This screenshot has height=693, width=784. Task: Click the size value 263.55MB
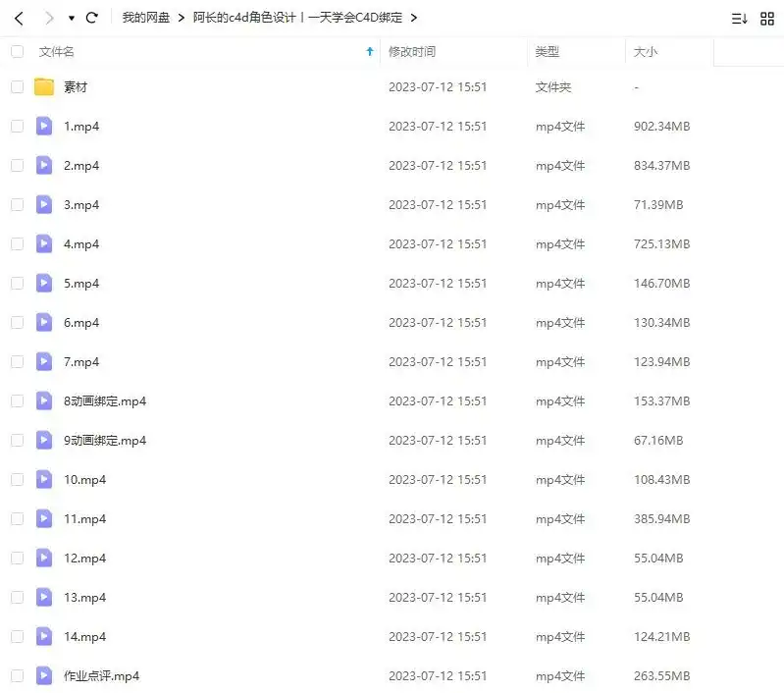pos(662,676)
